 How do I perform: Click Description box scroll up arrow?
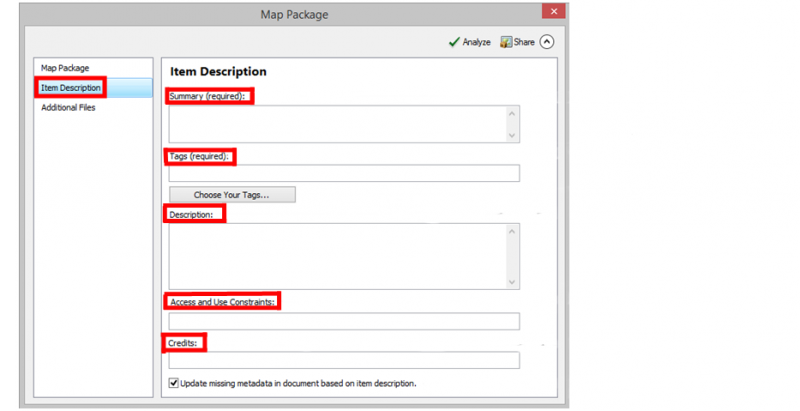(x=512, y=232)
